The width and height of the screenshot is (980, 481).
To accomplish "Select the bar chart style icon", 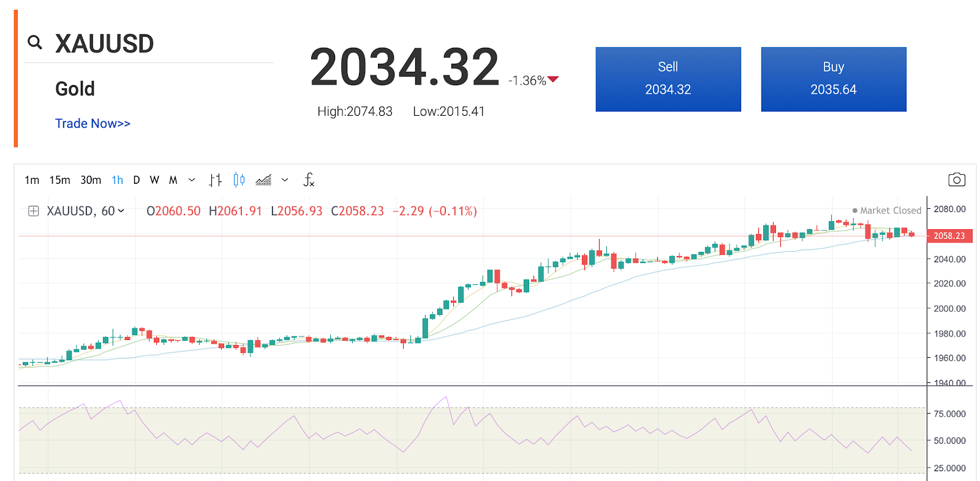I will click(x=215, y=180).
